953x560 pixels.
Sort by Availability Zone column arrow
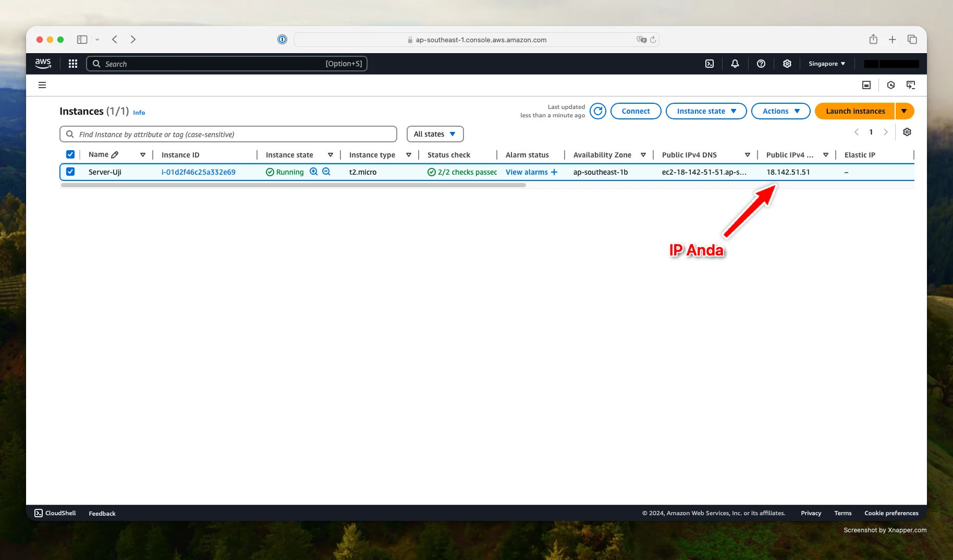click(x=643, y=155)
